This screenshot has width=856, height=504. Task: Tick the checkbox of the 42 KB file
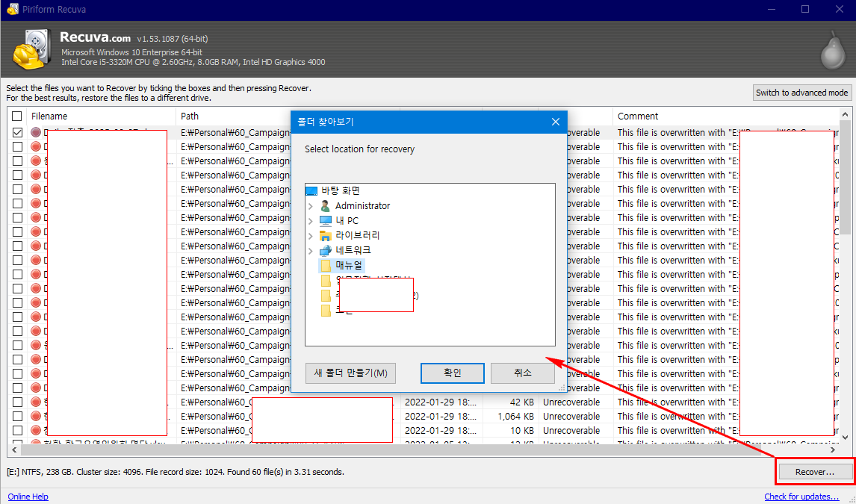(x=17, y=402)
